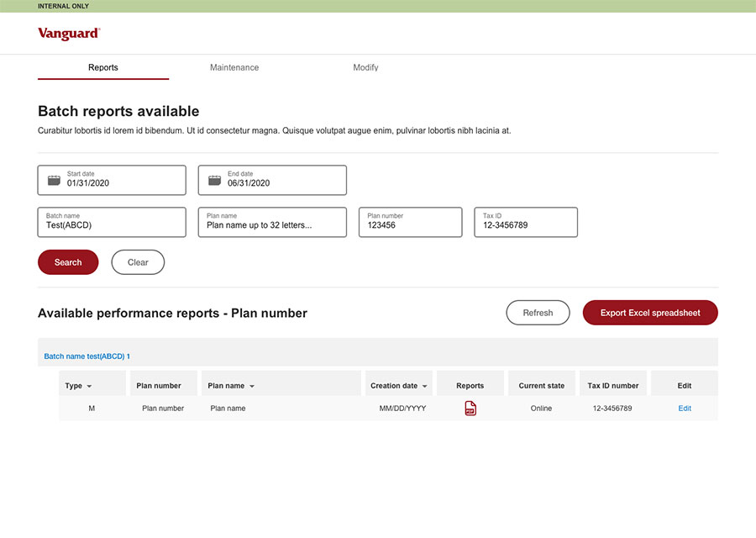This screenshot has width=756, height=538.
Task: Open Batch name test(ABCD) 1 link
Action: (87, 356)
